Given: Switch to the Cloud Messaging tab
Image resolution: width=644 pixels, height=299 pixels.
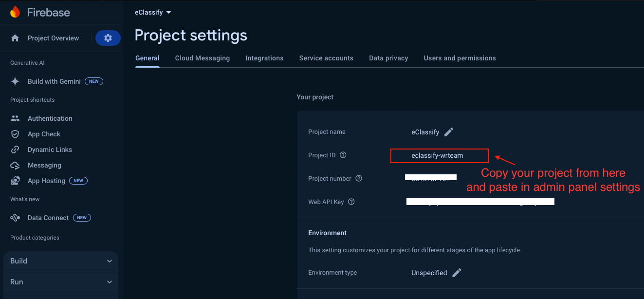Looking at the screenshot, I should (x=202, y=58).
